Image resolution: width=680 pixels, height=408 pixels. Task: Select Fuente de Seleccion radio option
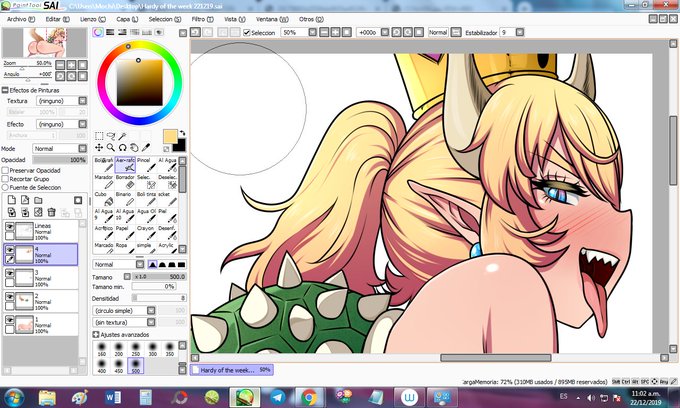point(5,187)
